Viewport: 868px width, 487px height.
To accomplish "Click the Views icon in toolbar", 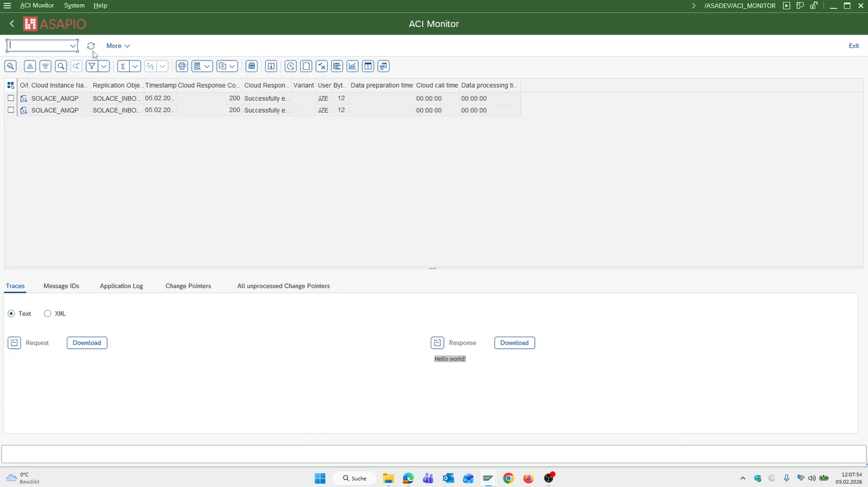I will click(198, 66).
